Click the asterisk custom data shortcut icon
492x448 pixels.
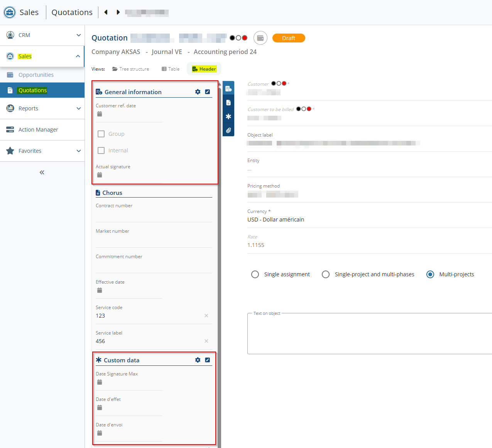point(228,117)
